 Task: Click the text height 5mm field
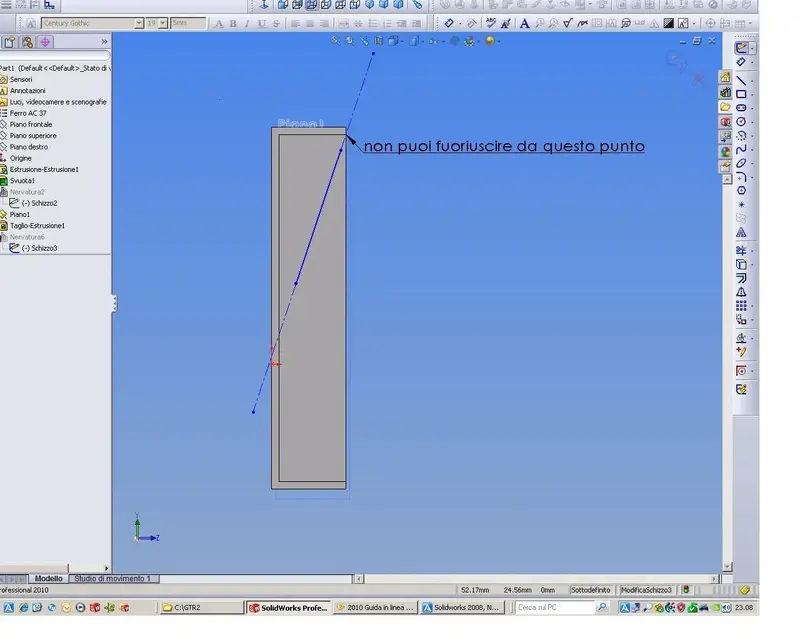(188, 23)
